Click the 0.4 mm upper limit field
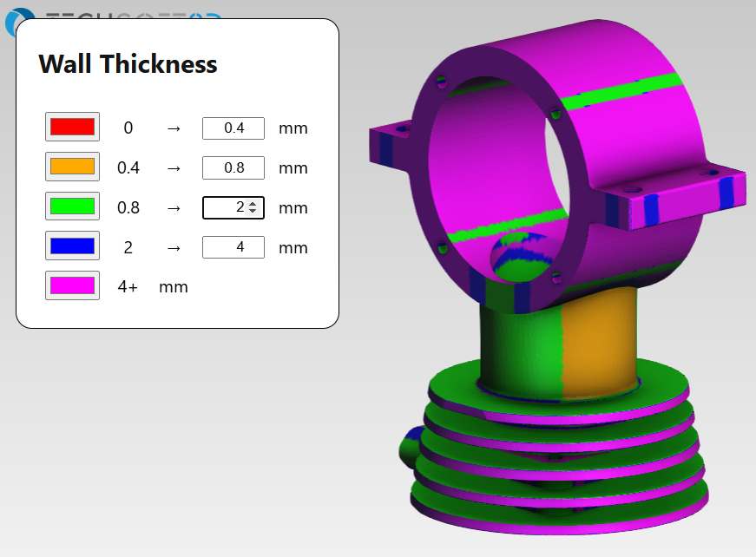Screen dimensions: 756x557 point(233,128)
